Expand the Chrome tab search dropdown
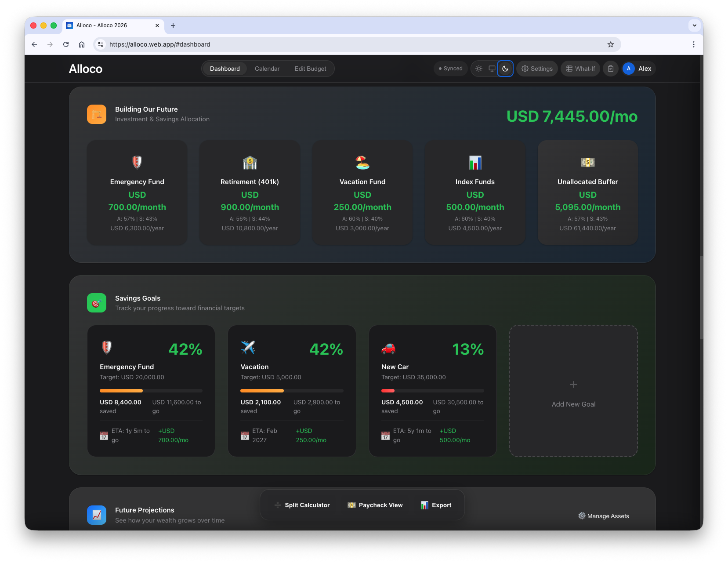This screenshot has height=563, width=728. coord(694,25)
